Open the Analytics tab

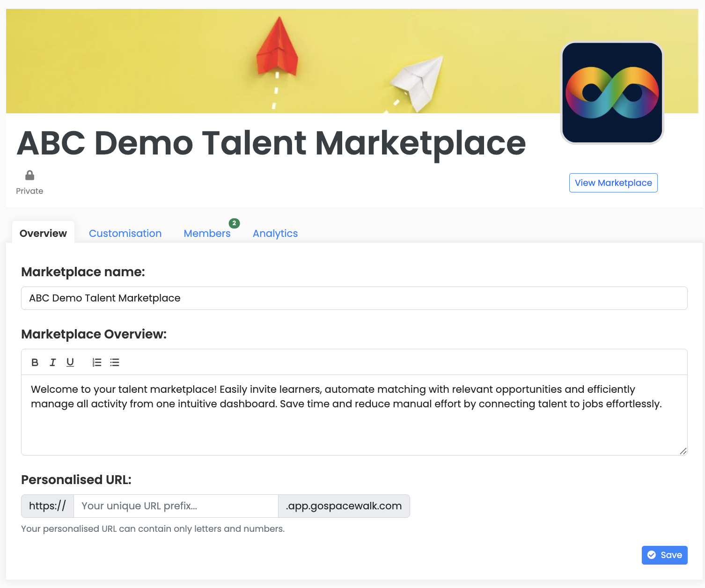(x=275, y=233)
